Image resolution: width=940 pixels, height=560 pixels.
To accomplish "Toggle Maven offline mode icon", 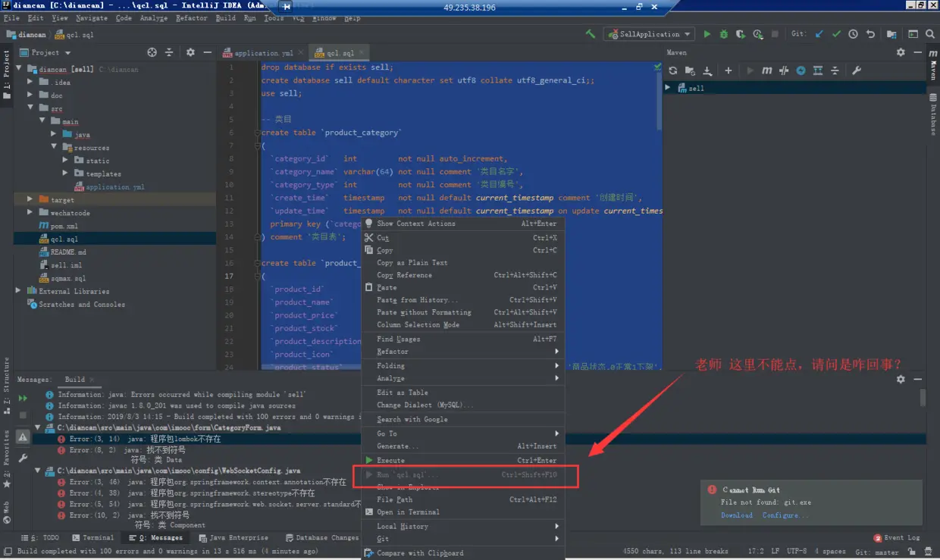I will click(784, 70).
